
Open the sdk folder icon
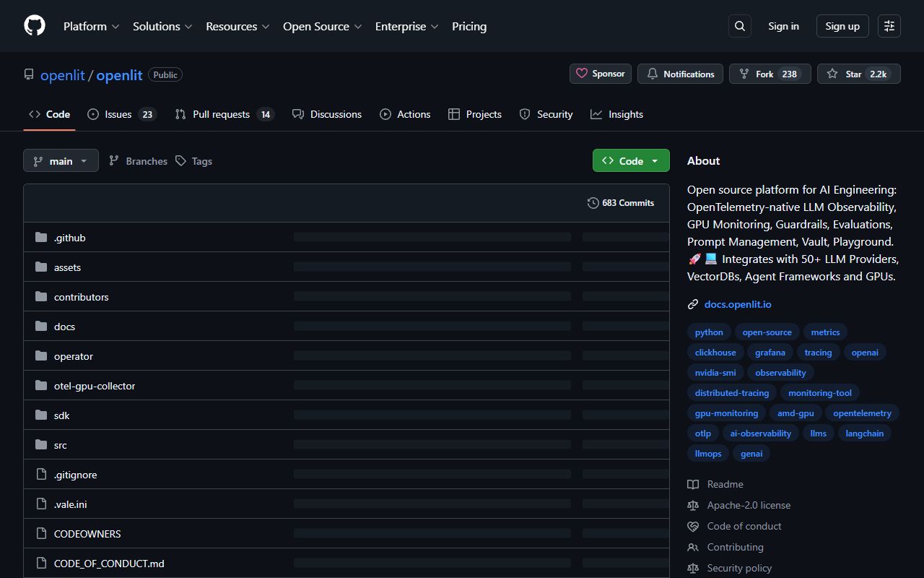[41, 415]
